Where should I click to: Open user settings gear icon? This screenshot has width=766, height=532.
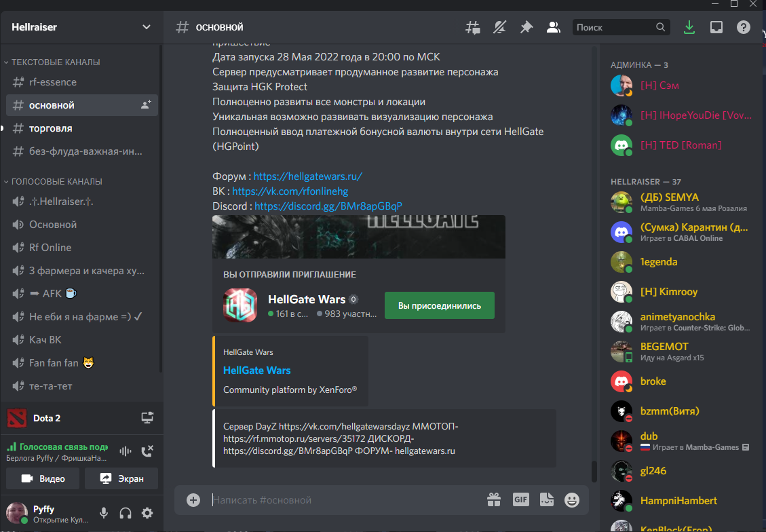coord(147,512)
